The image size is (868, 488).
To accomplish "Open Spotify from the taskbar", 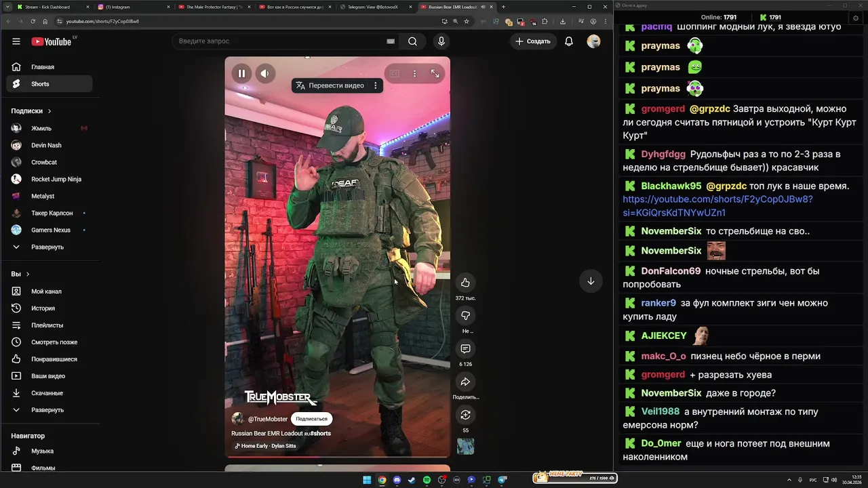I will coord(427,480).
